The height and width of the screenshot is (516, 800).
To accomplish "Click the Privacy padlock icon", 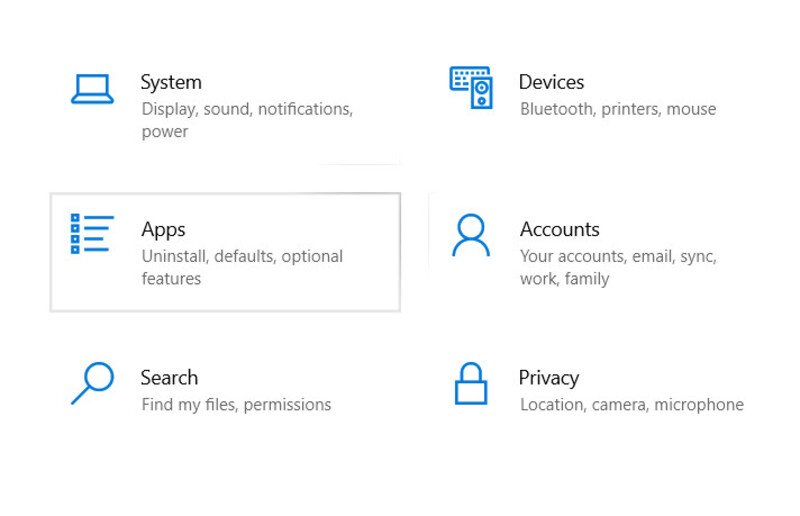I will (471, 383).
